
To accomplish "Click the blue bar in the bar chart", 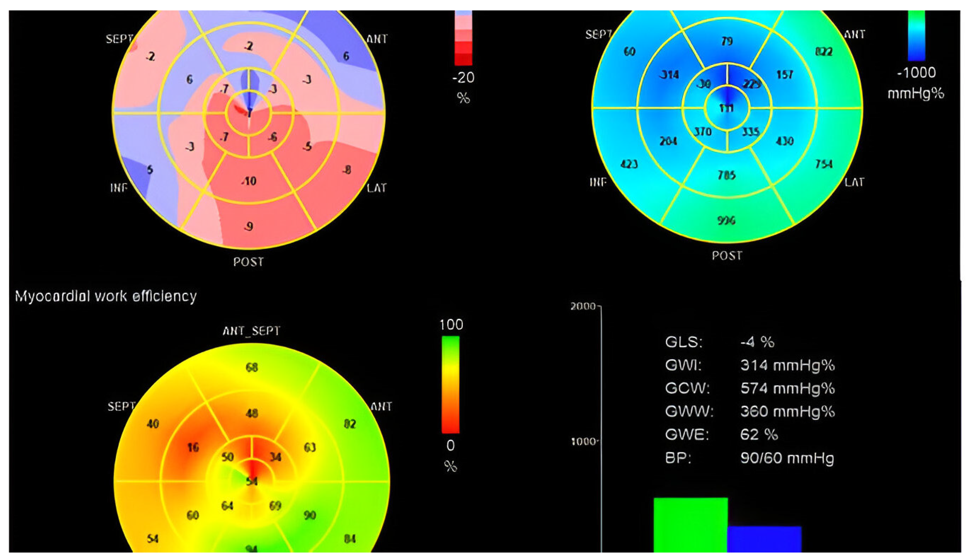I will (764, 539).
